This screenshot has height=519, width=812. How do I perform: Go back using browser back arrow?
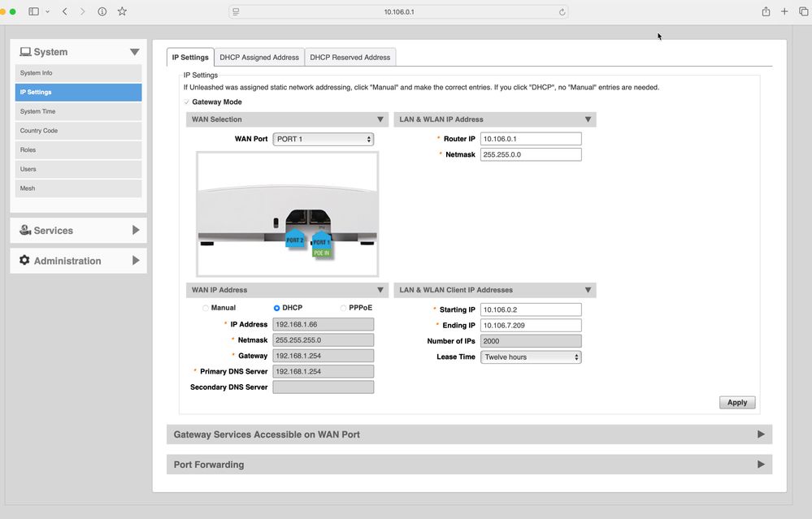click(x=64, y=11)
